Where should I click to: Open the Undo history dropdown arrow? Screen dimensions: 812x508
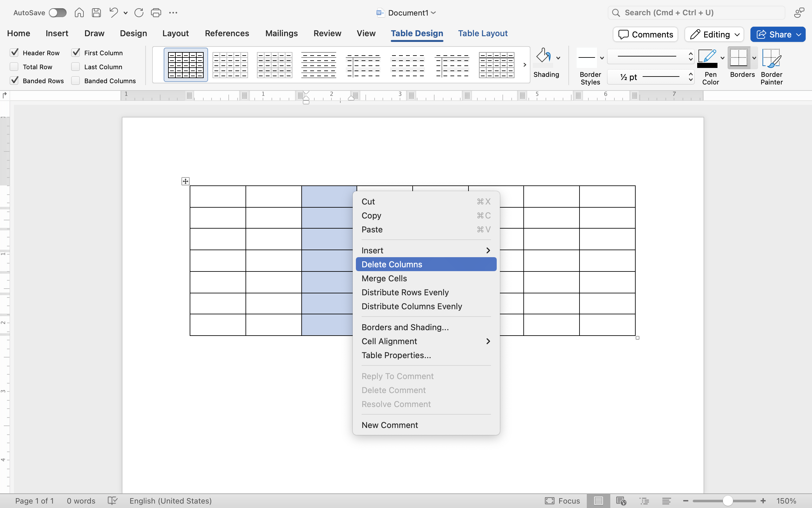pyautogui.click(x=126, y=13)
